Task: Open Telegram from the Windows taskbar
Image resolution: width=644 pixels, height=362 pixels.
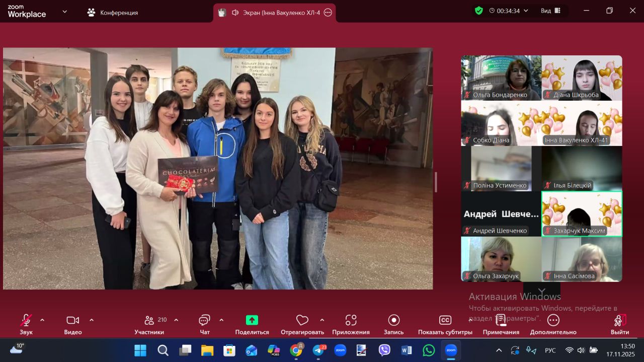Action: pos(318,350)
